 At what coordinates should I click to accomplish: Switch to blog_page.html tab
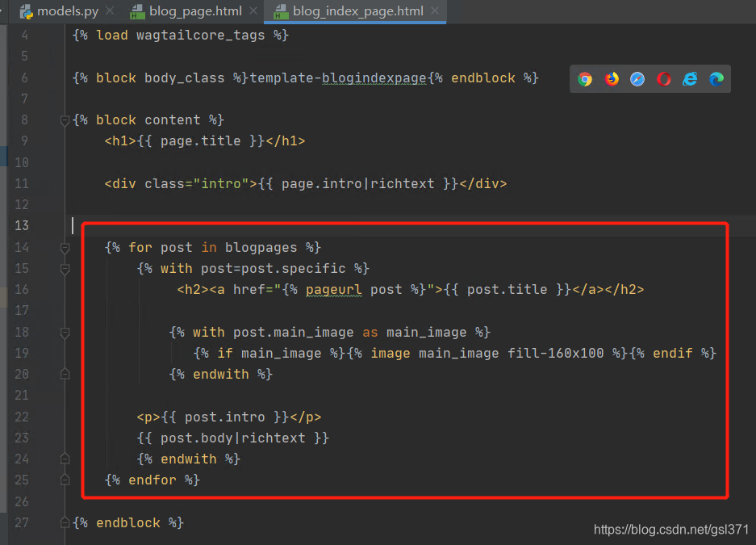pyautogui.click(x=195, y=11)
